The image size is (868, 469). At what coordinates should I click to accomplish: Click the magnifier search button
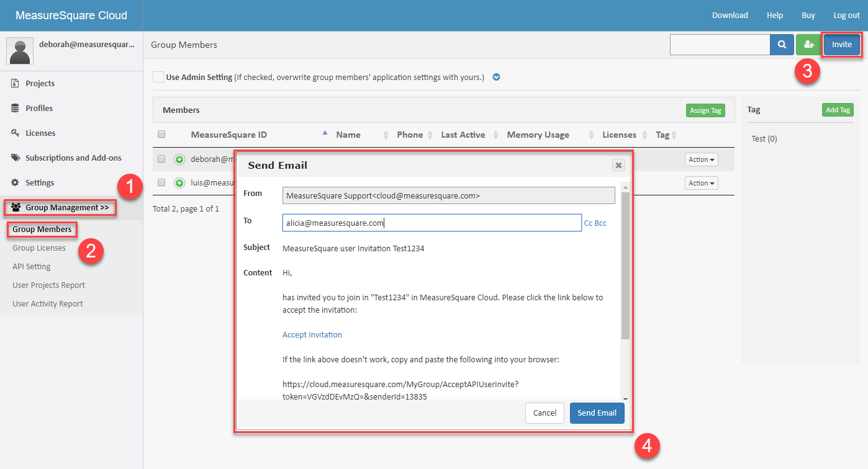[x=782, y=45]
